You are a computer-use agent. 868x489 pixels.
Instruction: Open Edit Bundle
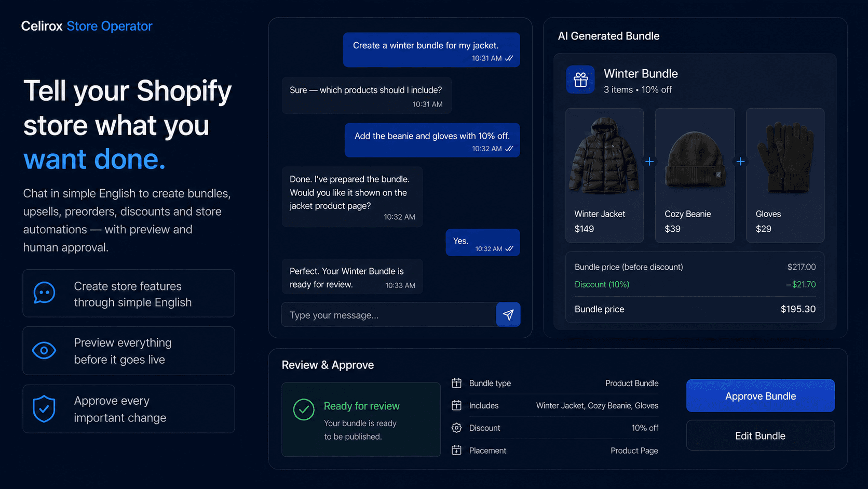(x=761, y=435)
